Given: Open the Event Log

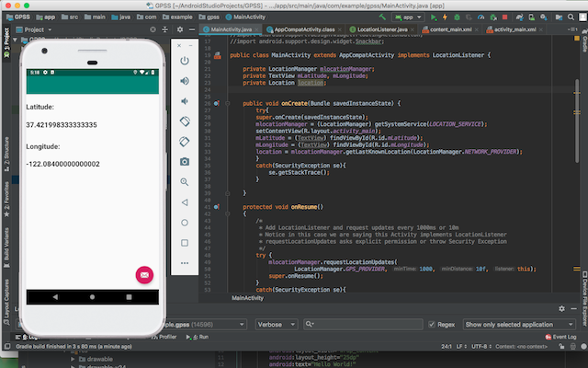Looking at the screenshot, I should click(x=561, y=337).
